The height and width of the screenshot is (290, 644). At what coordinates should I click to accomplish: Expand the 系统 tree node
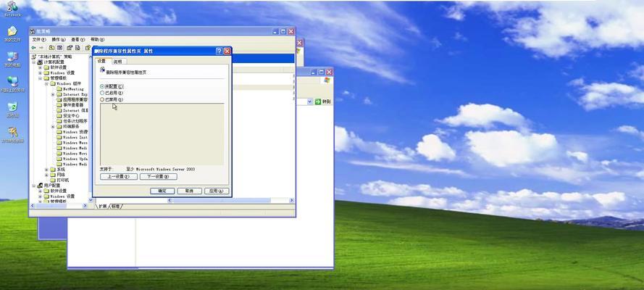46,169
